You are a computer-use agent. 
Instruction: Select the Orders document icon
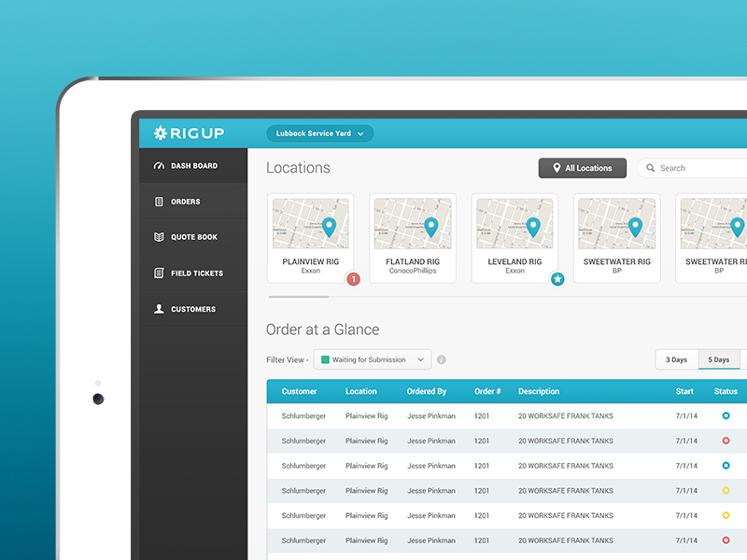tap(159, 202)
